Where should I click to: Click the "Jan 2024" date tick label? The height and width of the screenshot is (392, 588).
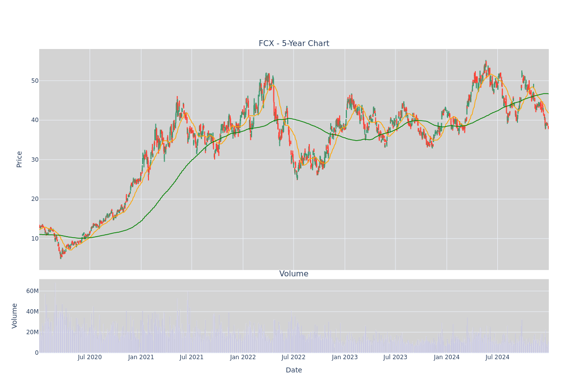coord(447,357)
